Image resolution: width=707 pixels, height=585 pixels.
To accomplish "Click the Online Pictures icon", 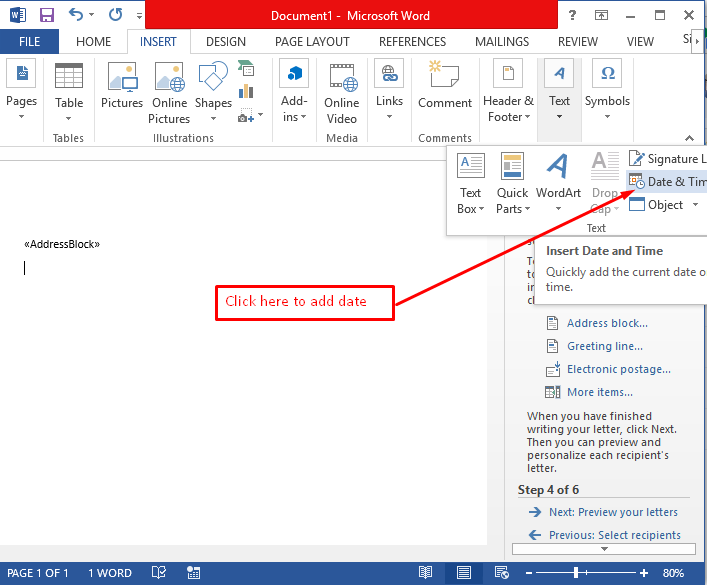I will (170, 92).
